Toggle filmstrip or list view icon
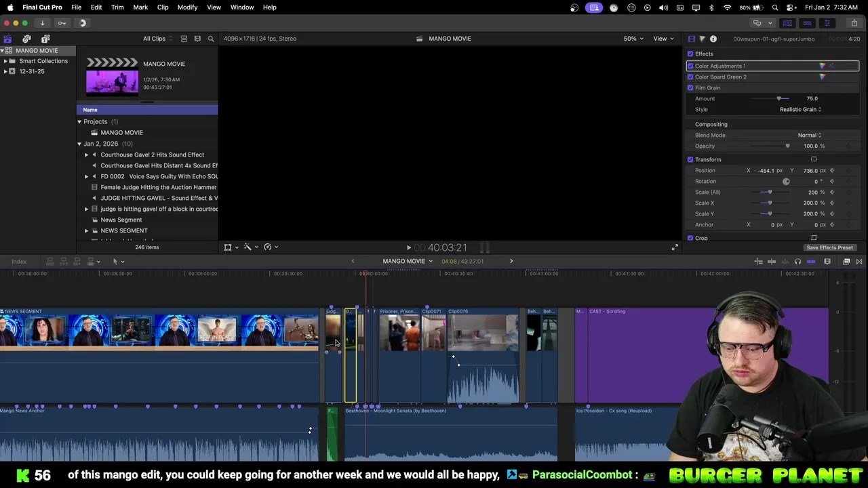Screen dimensions: 868x488 tap(197, 39)
